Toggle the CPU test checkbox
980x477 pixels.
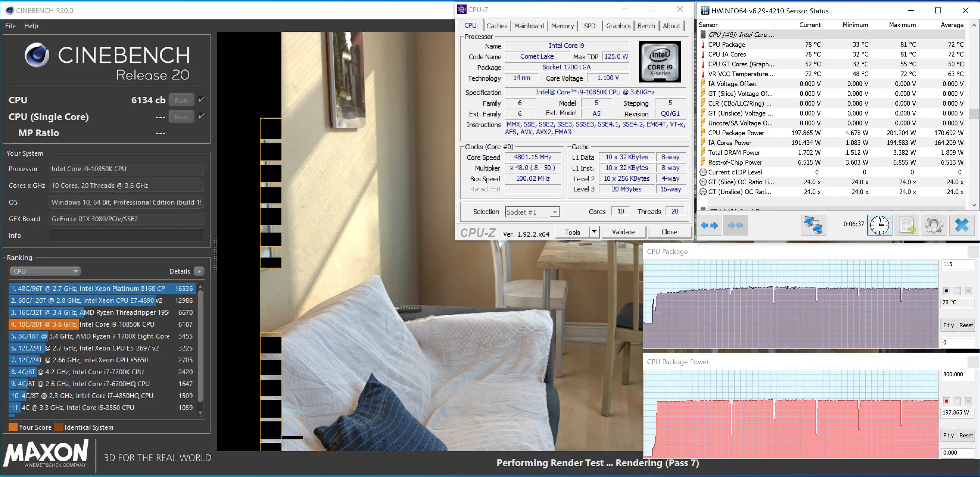[x=201, y=100]
